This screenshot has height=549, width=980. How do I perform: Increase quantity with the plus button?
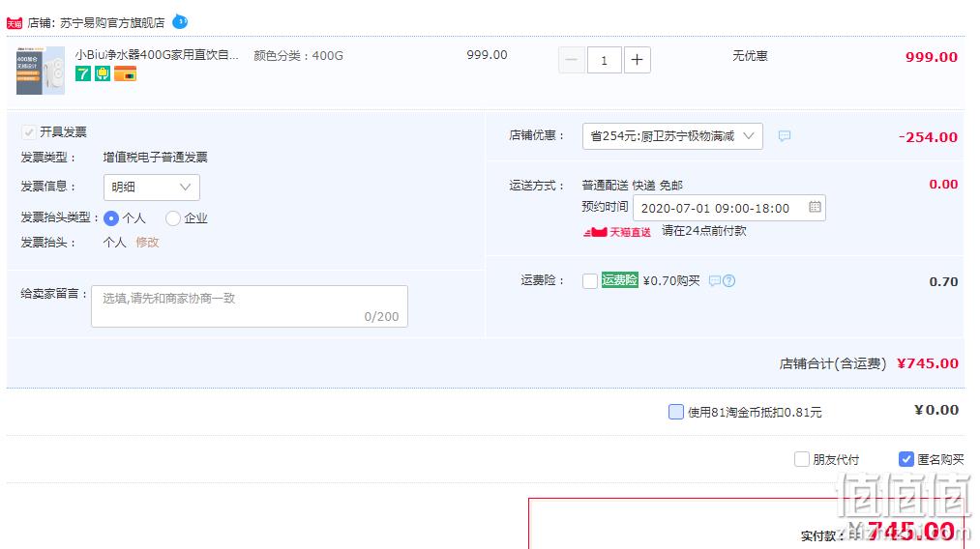(x=637, y=60)
